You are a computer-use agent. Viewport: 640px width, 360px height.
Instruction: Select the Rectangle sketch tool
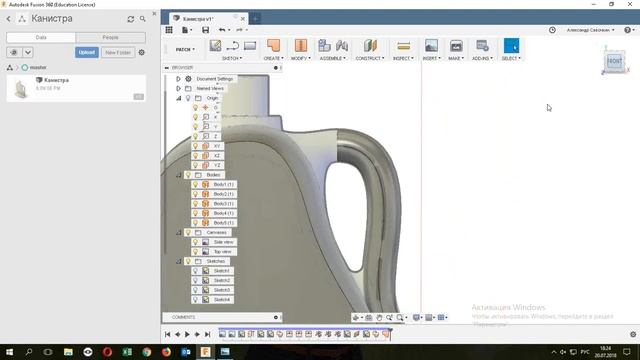250,46
